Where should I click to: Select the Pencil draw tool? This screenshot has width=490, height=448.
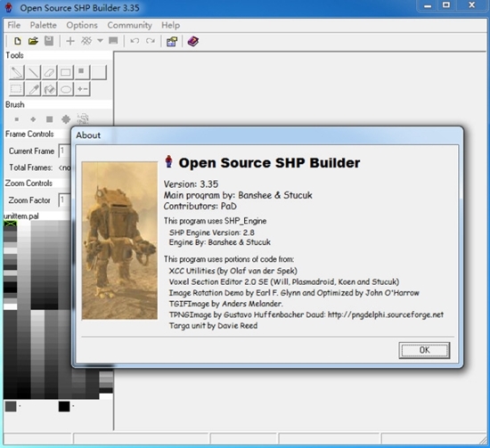coord(16,72)
